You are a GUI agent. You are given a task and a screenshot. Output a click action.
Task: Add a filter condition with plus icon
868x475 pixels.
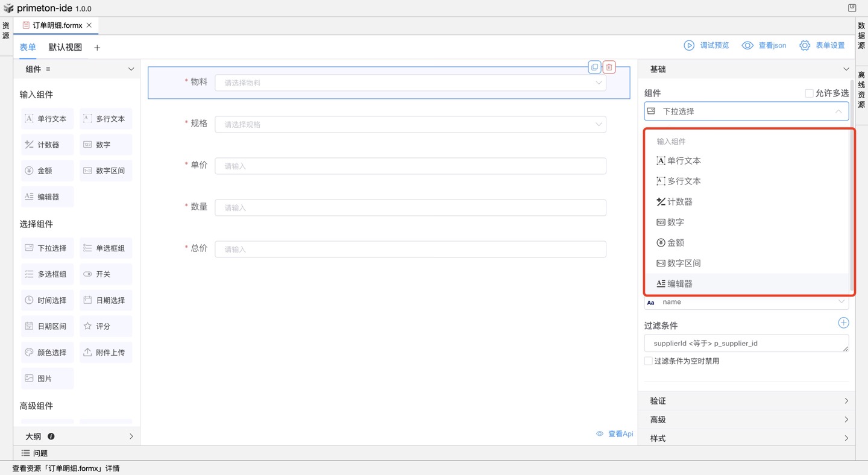pyautogui.click(x=843, y=323)
